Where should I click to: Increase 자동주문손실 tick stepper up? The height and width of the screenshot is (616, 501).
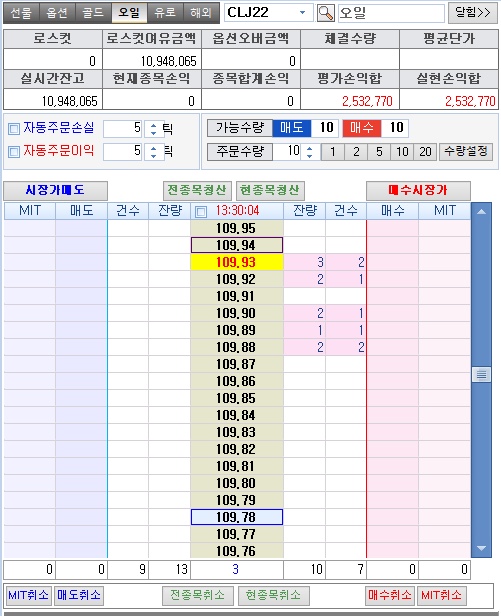(x=153, y=125)
